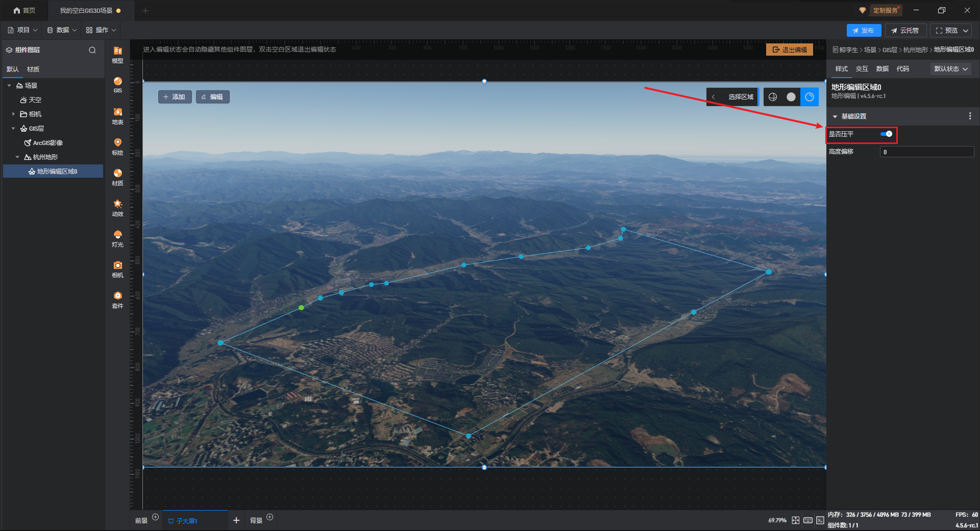This screenshot has width=980, height=531.
Task: Add a new sub-screen with plus
Action: pos(236,520)
